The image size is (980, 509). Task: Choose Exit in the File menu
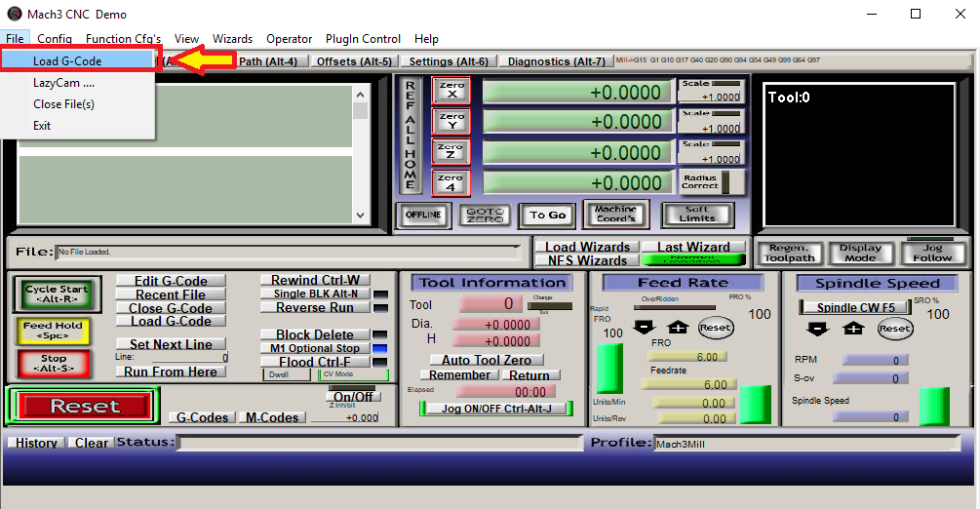tap(77, 125)
